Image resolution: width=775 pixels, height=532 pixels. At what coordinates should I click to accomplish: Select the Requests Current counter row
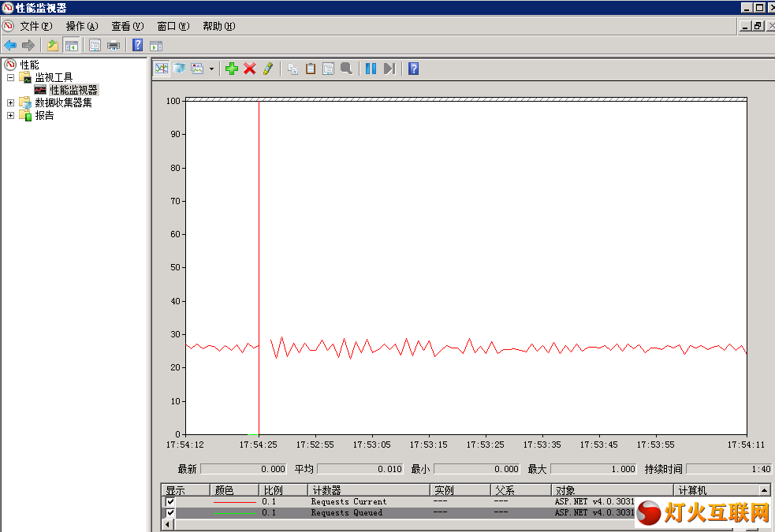tap(398, 501)
